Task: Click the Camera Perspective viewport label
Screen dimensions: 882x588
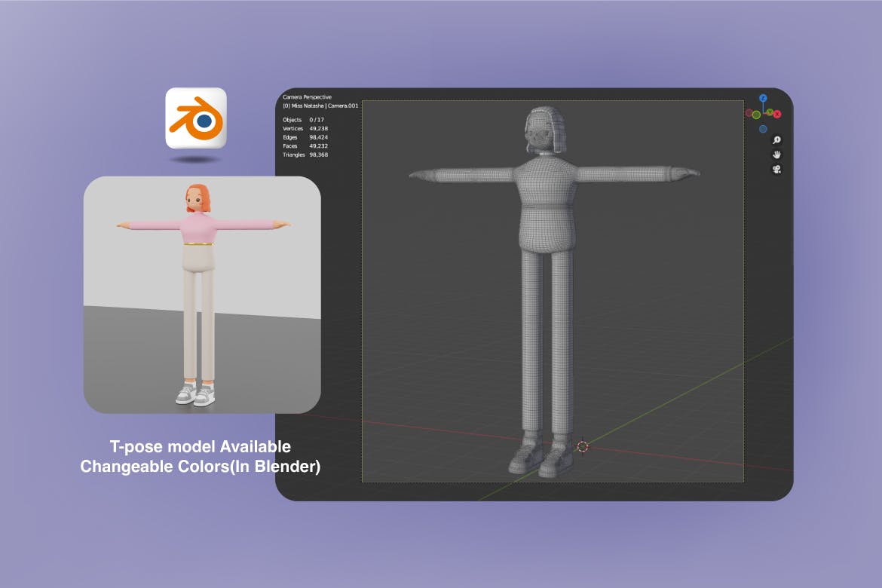Action: click(306, 96)
